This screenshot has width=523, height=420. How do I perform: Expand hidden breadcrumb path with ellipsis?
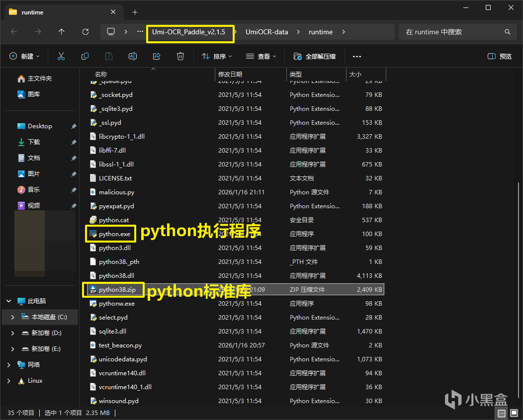(140, 32)
